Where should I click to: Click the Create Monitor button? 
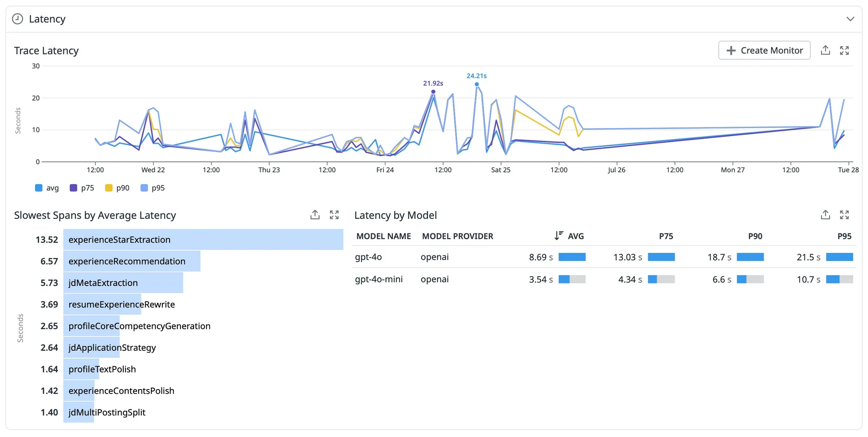764,50
